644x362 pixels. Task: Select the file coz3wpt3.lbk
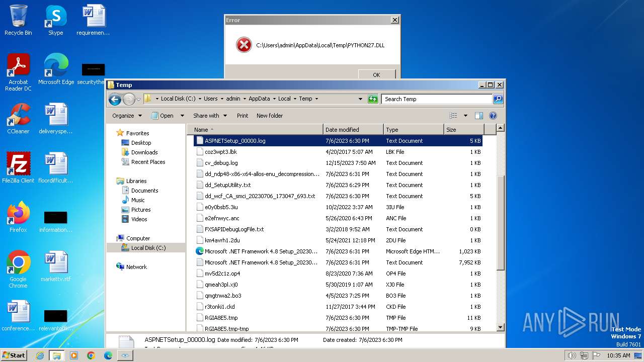338,152
